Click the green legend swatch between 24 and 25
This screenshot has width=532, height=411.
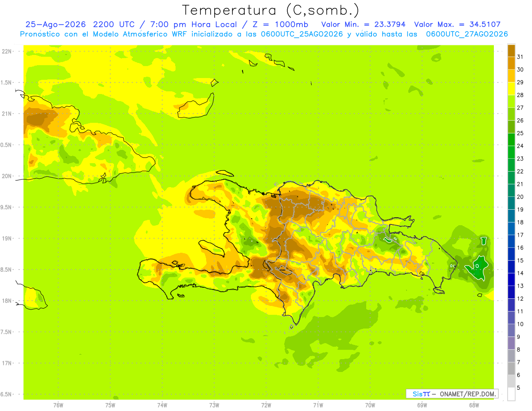point(511,139)
